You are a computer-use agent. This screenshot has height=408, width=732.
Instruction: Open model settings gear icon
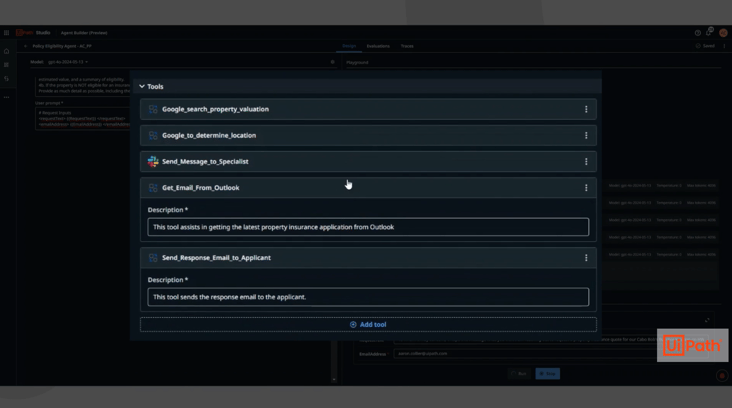pyautogui.click(x=332, y=62)
